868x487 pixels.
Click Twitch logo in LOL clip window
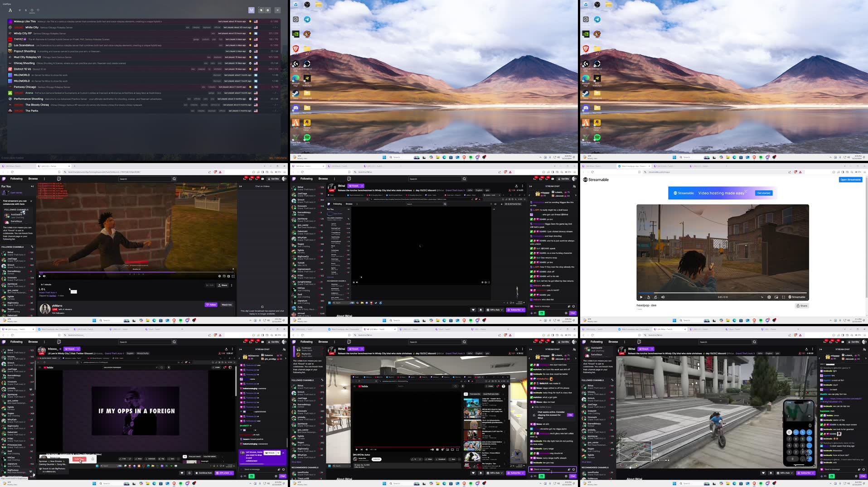[x=4, y=179]
